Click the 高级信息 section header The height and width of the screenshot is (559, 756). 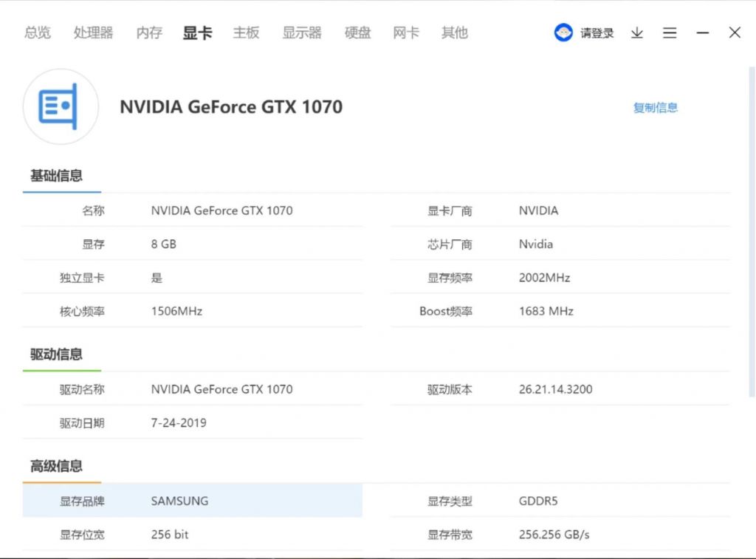[x=56, y=465]
